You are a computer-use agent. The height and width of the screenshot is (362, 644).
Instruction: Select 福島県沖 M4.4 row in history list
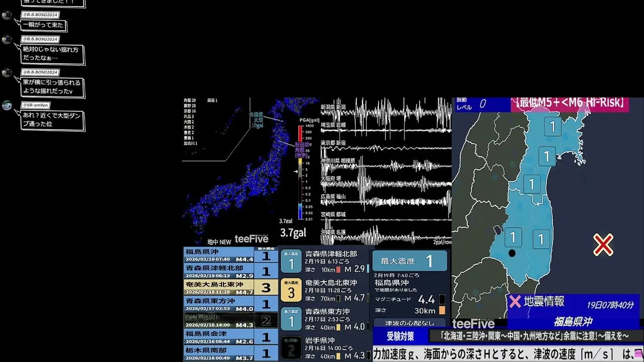point(230,255)
